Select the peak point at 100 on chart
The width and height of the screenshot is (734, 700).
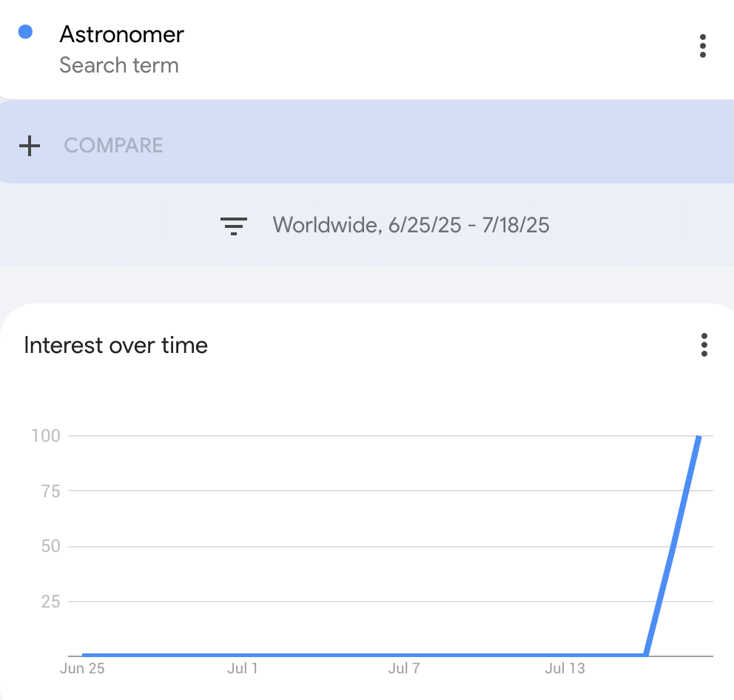[x=698, y=437]
